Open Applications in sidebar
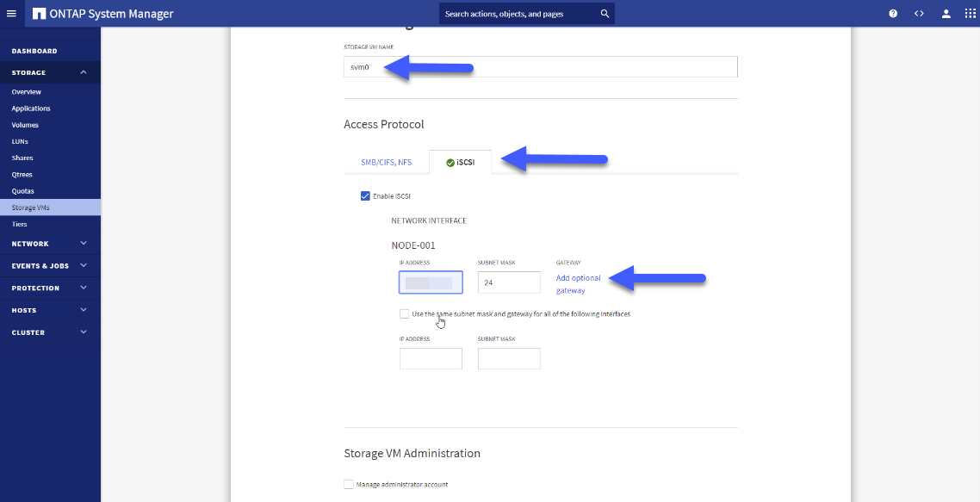This screenshot has height=502, width=980. [x=31, y=108]
